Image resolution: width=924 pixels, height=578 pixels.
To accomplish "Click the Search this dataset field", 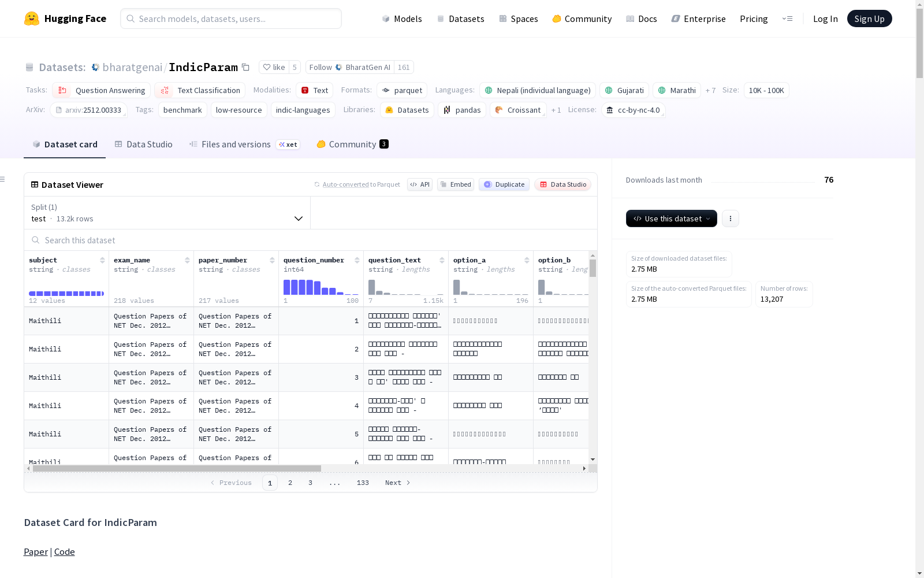I will tap(311, 240).
